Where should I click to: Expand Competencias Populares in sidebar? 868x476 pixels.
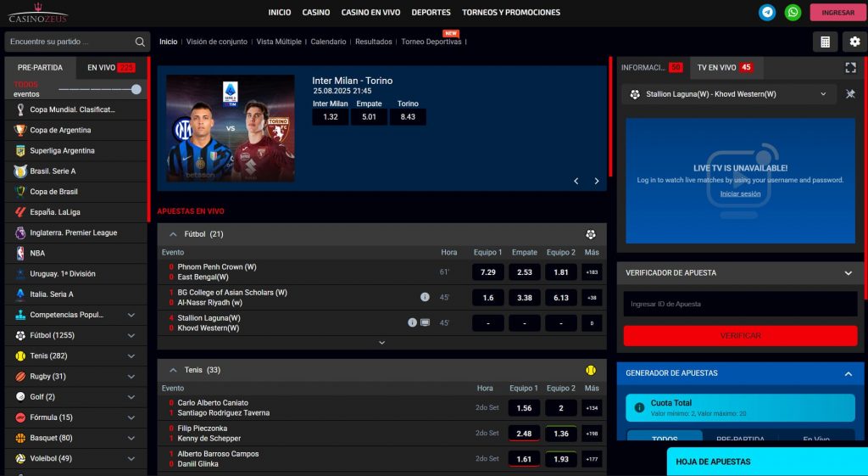click(x=131, y=315)
